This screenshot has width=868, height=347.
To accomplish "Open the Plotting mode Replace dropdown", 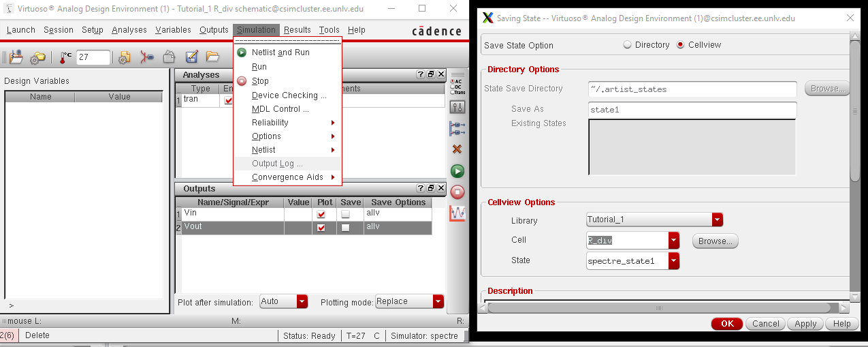I will pyautogui.click(x=410, y=301).
